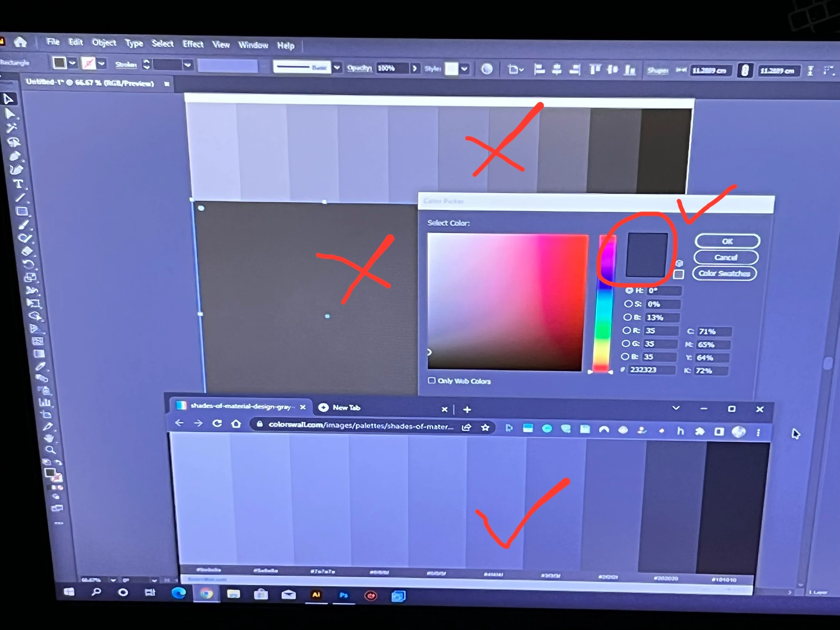Click the Color Swatches button
The image size is (840, 630).
click(724, 273)
